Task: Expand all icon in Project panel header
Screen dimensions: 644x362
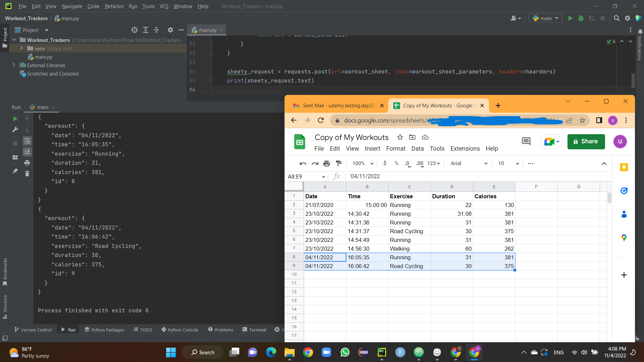Action: (x=146, y=30)
